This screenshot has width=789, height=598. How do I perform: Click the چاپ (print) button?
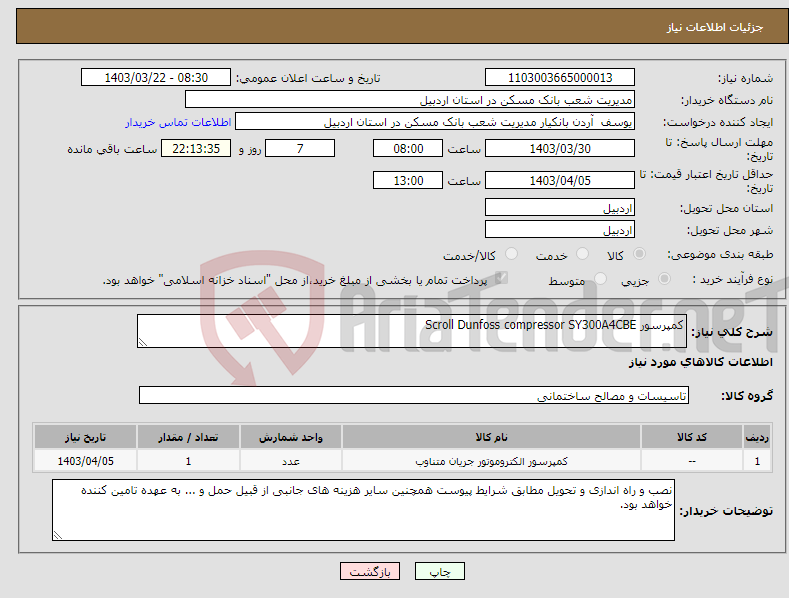pyautogui.click(x=439, y=571)
